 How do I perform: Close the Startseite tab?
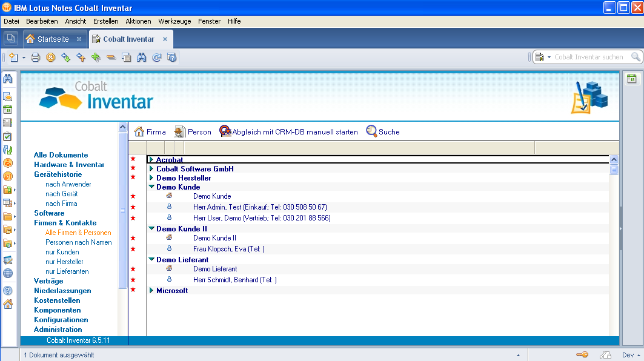(x=79, y=39)
